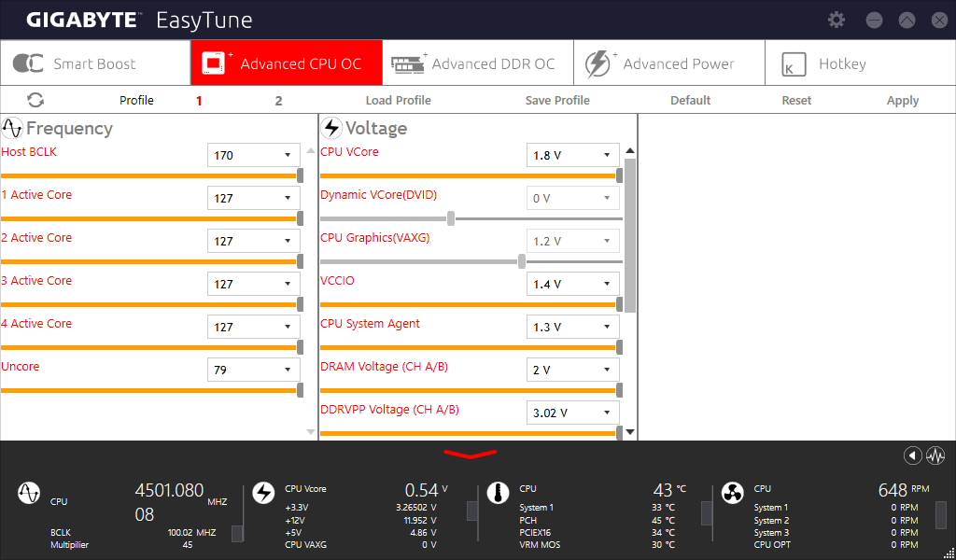Click the Dynamic VCore(DVID) slider handle
Viewport: 956px width, 560px height.
[x=451, y=218]
